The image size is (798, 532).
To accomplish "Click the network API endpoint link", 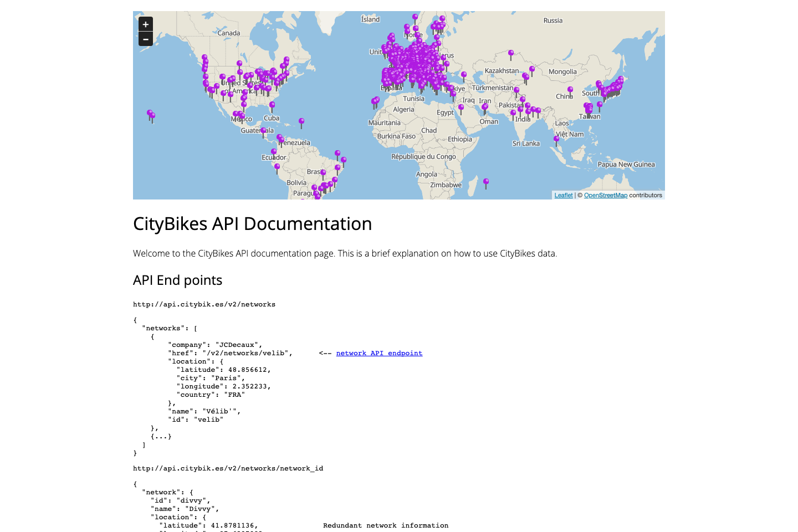I will click(x=379, y=353).
